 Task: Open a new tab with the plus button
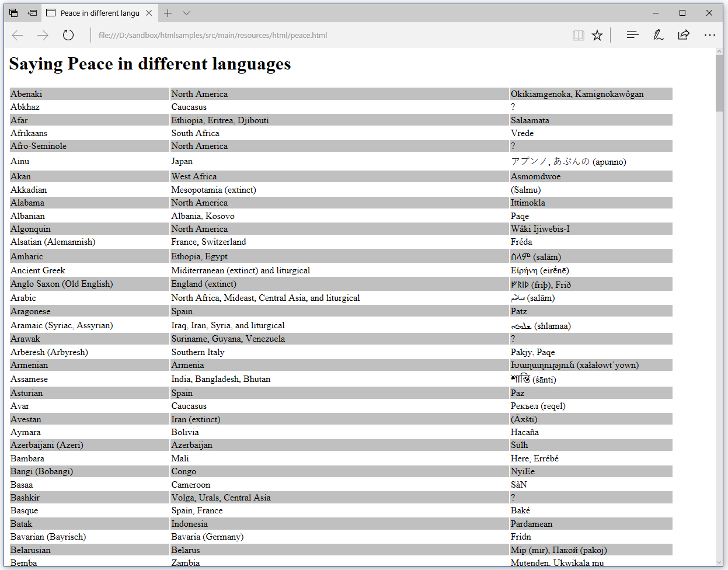168,13
